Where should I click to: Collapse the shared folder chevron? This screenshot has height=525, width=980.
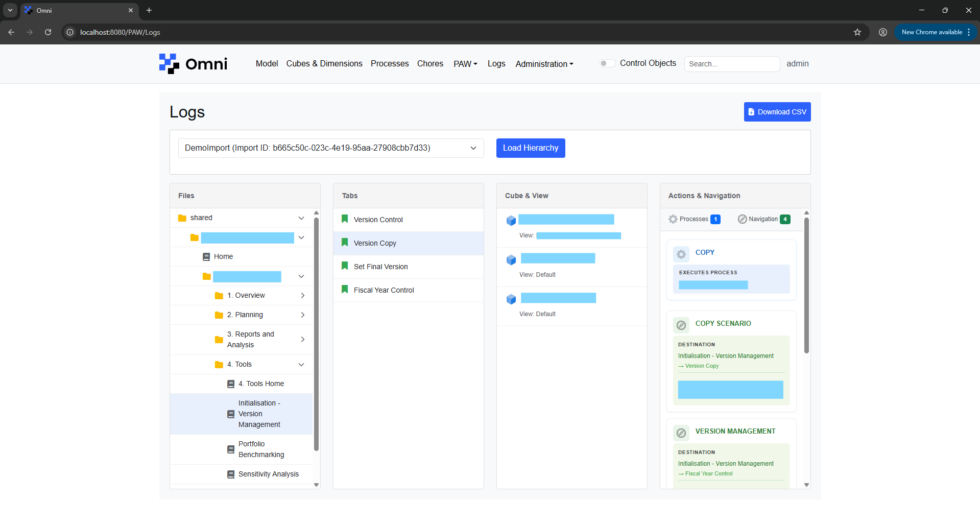pos(301,218)
